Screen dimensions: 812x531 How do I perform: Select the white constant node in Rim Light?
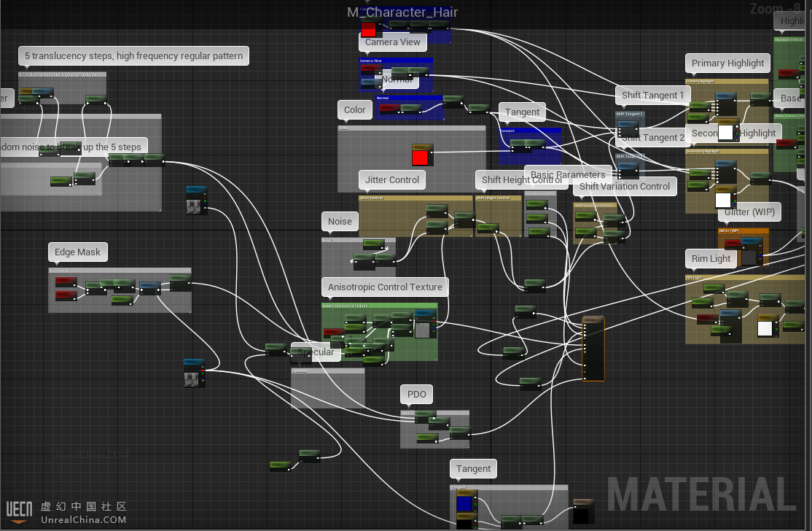tap(765, 327)
